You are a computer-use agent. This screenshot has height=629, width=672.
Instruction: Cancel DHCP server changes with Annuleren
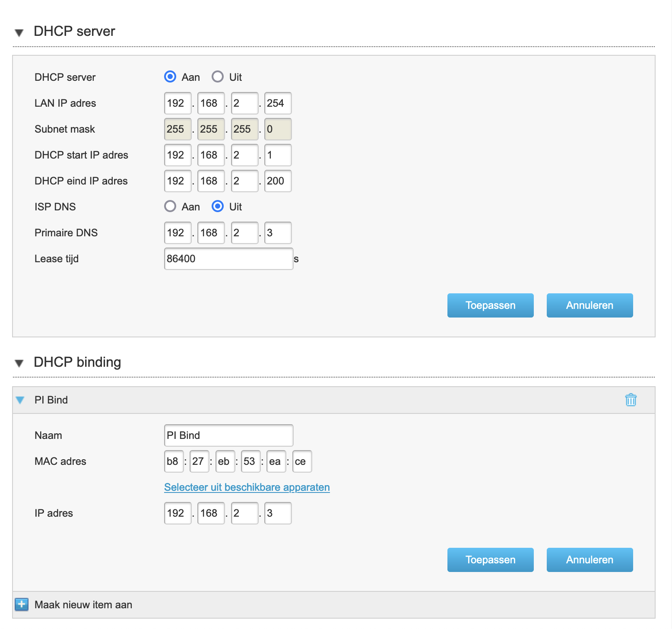coord(590,305)
